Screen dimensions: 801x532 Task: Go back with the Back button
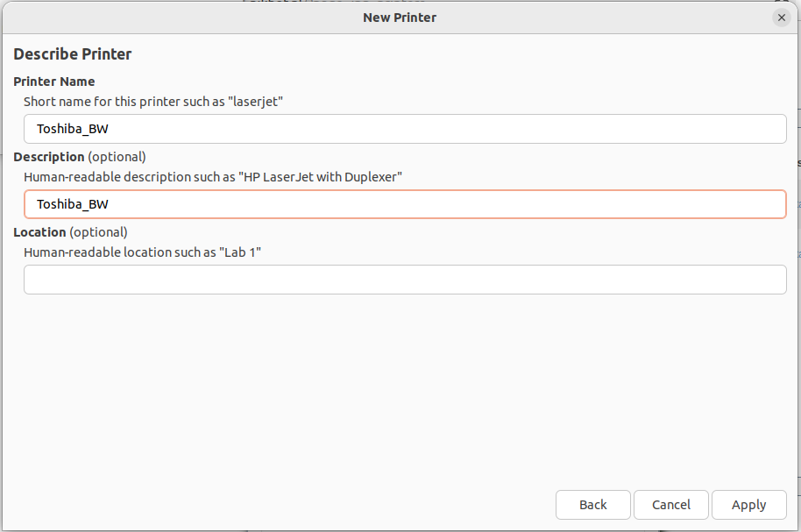[x=592, y=505]
